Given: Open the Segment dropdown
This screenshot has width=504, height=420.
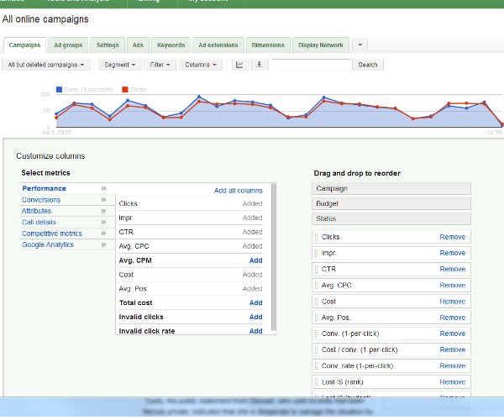Looking at the screenshot, I should click(119, 65).
